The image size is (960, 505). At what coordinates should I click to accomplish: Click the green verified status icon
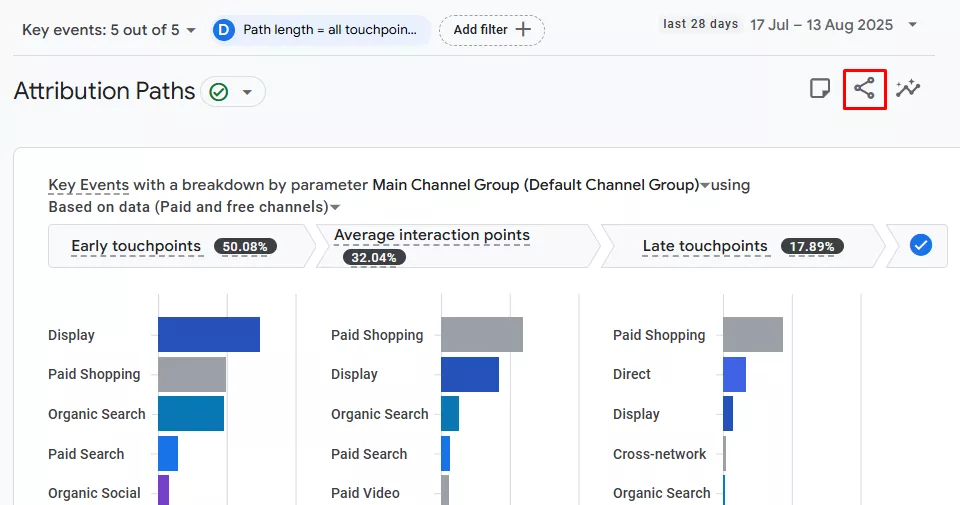click(x=219, y=92)
